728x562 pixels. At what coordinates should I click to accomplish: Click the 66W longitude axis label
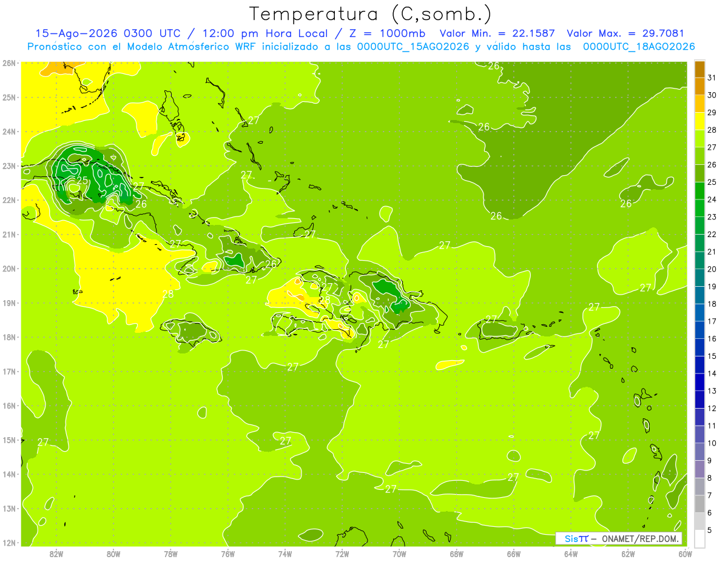click(x=514, y=554)
